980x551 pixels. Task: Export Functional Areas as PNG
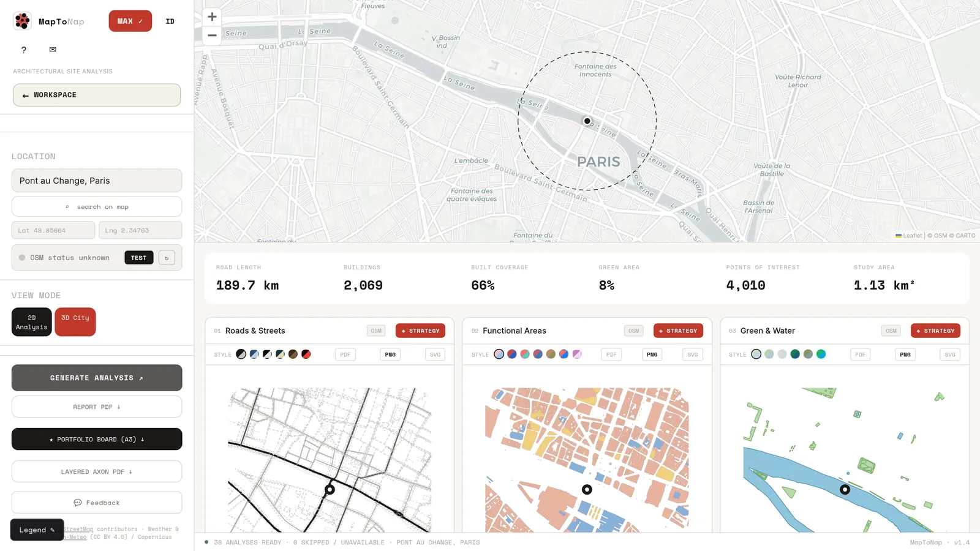[652, 354]
